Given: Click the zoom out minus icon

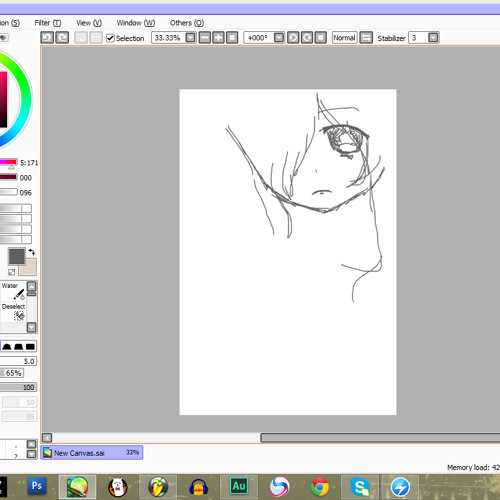Looking at the screenshot, I should pyautogui.click(x=205, y=38).
